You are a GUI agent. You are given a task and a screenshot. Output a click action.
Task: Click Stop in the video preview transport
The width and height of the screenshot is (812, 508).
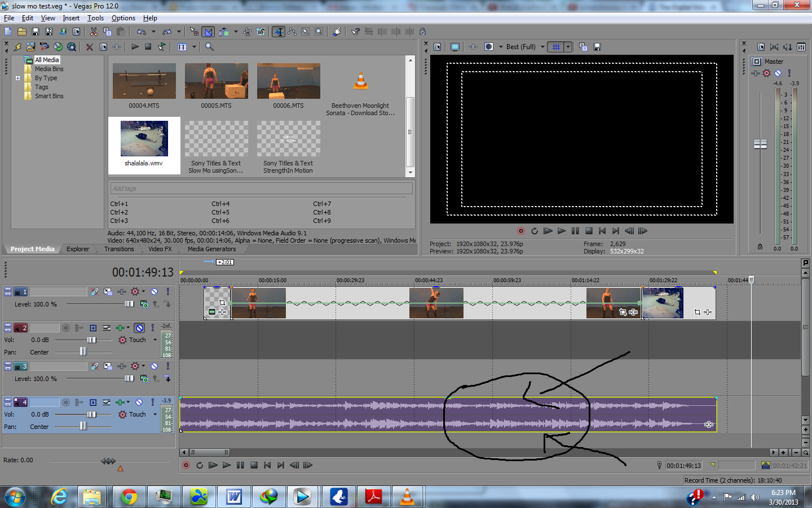(589, 231)
